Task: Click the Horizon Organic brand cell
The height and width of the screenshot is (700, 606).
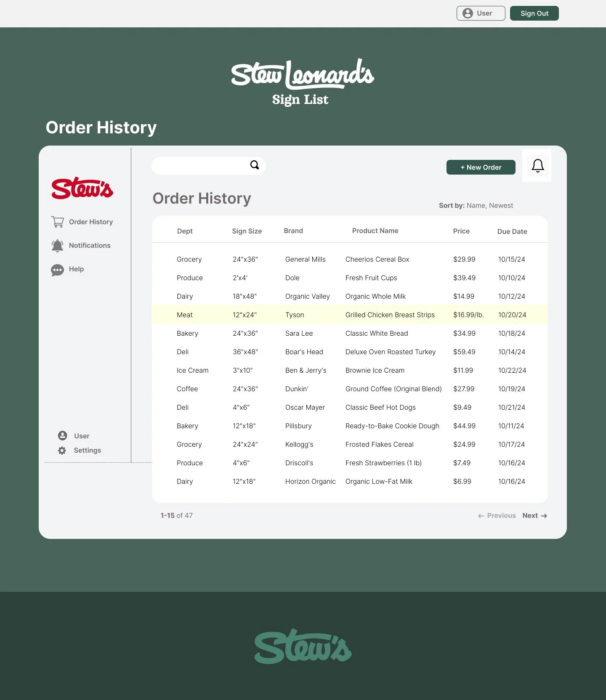Action: point(311,482)
